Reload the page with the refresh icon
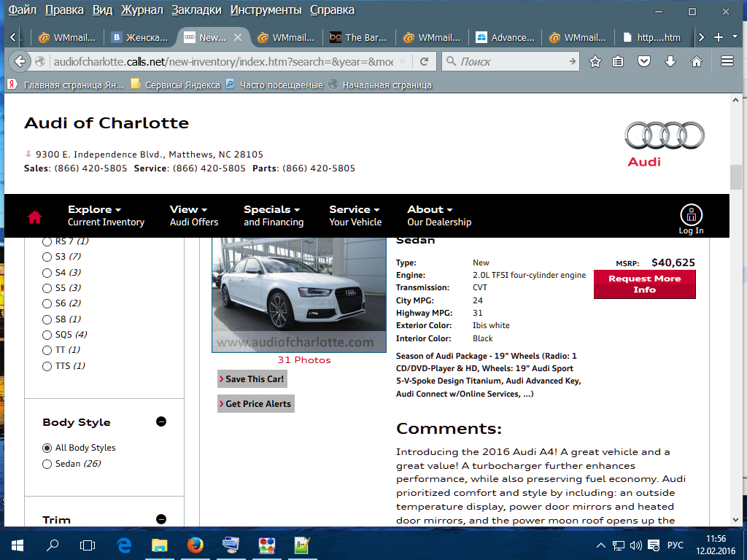 tap(424, 61)
